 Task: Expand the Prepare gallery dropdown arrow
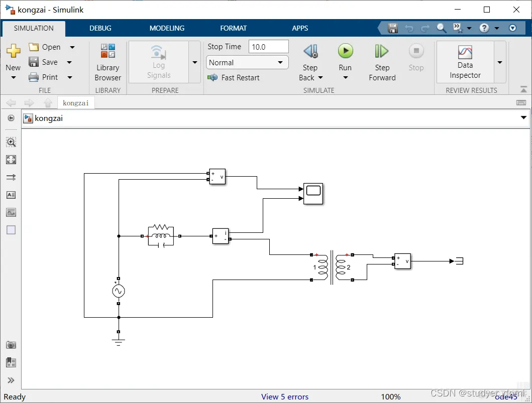tap(195, 62)
